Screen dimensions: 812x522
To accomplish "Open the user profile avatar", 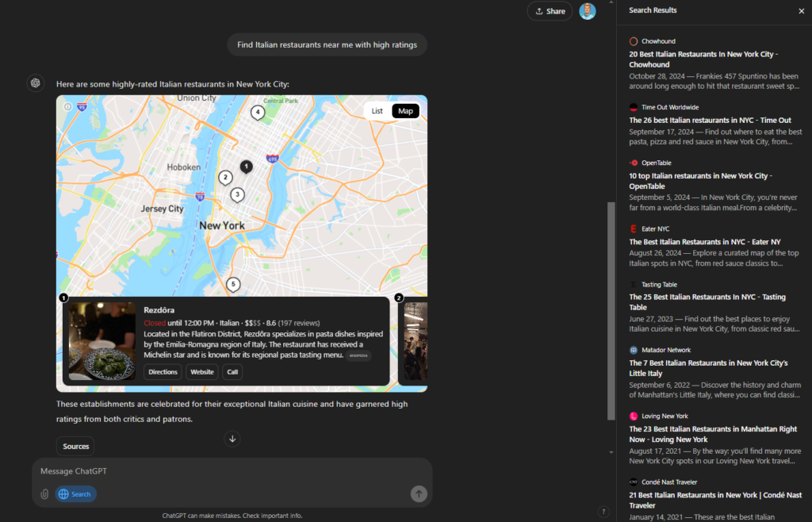I will (x=588, y=11).
